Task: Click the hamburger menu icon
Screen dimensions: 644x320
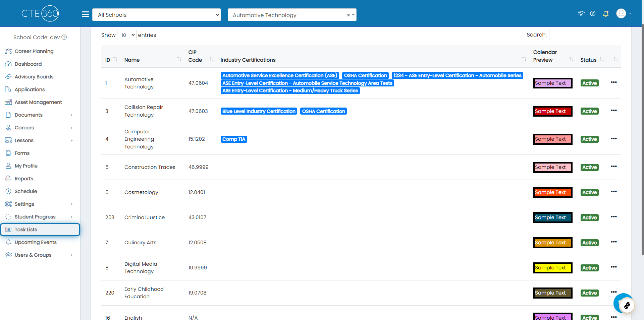Action: tap(86, 14)
